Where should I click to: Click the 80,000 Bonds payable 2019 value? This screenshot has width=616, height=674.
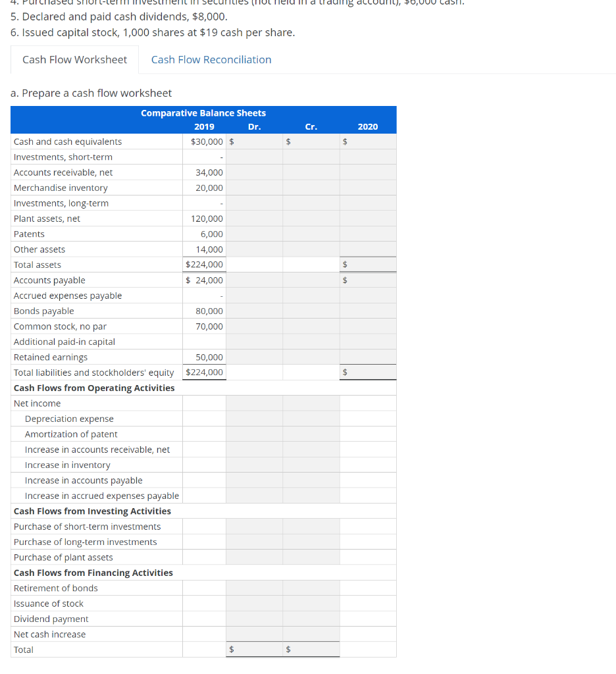click(x=209, y=311)
